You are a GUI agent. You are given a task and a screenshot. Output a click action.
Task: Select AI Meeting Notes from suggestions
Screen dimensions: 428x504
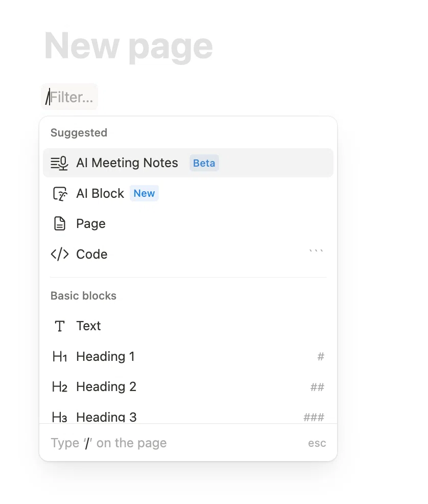point(188,163)
